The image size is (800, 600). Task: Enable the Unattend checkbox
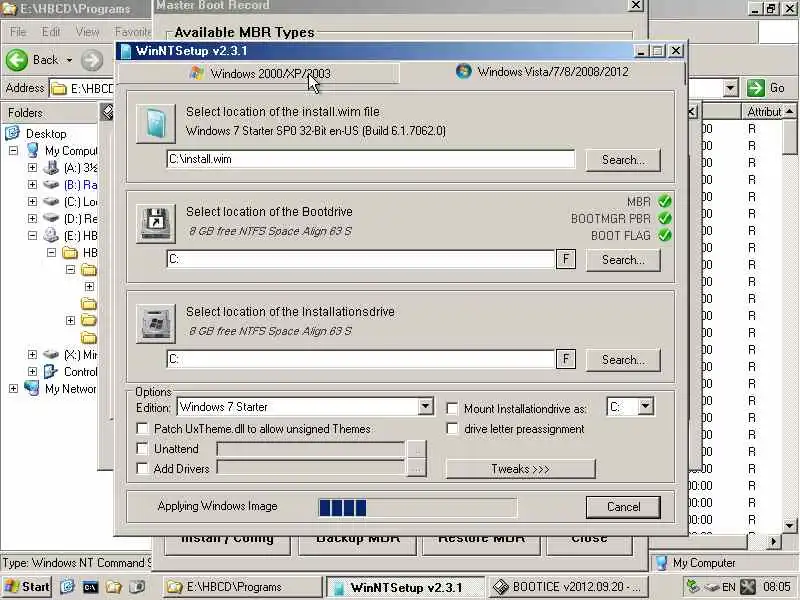click(x=142, y=448)
